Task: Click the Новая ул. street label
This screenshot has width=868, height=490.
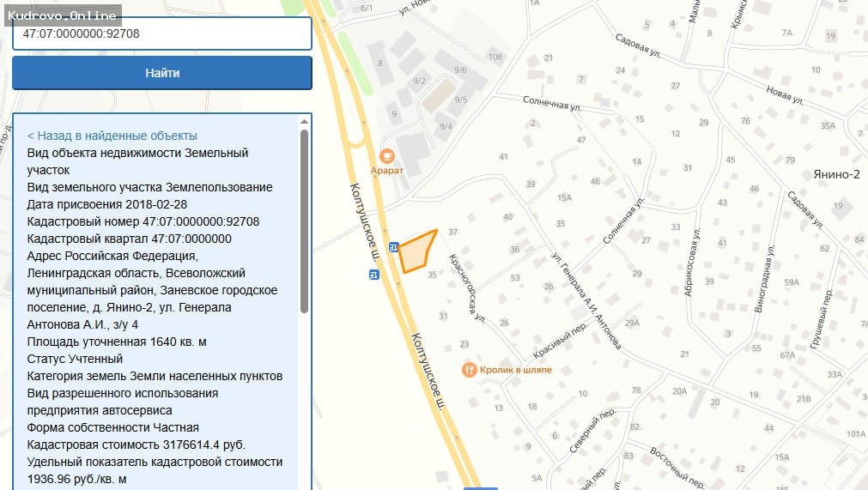Action: pyautogui.click(x=785, y=95)
